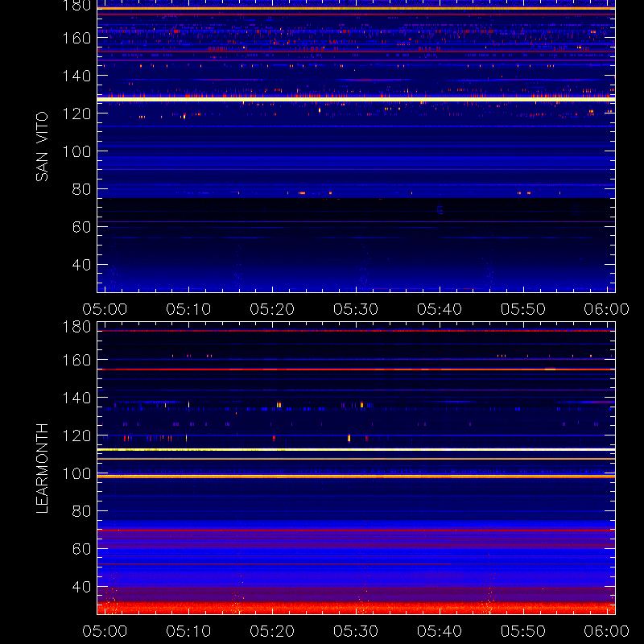This screenshot has width=644, height=644.
Task: Select the 40 frequency label on San Vito axis
Action: click(x=81, y=265)
